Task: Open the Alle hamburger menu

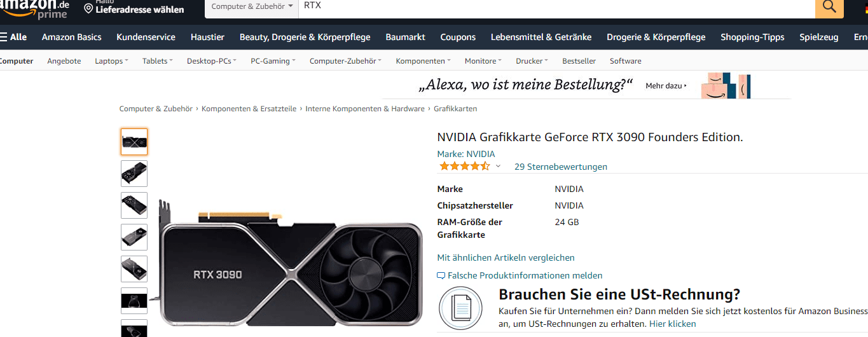Action: [x=13, y=37]
